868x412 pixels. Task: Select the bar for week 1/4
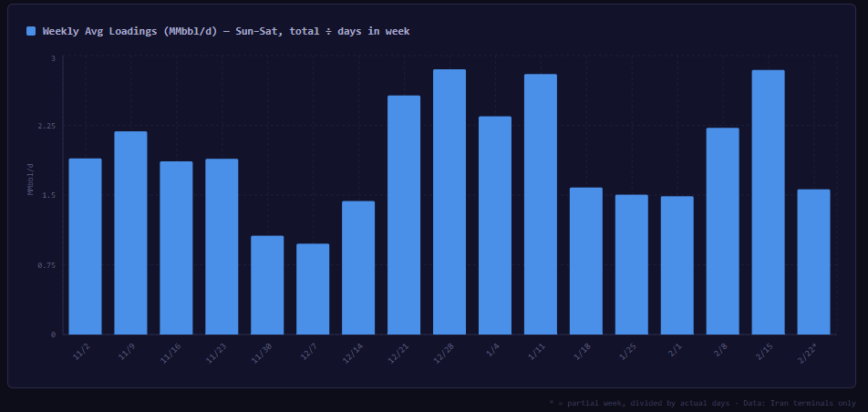pos(495,225)
